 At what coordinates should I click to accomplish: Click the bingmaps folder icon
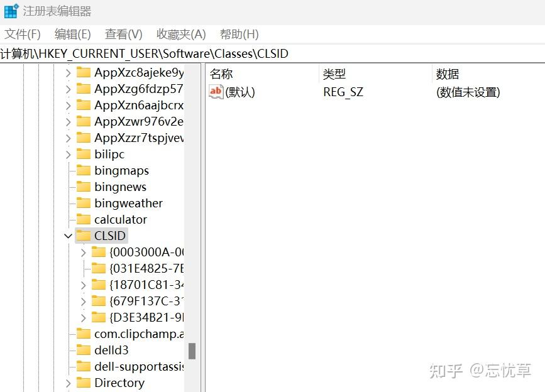[84, 170]
